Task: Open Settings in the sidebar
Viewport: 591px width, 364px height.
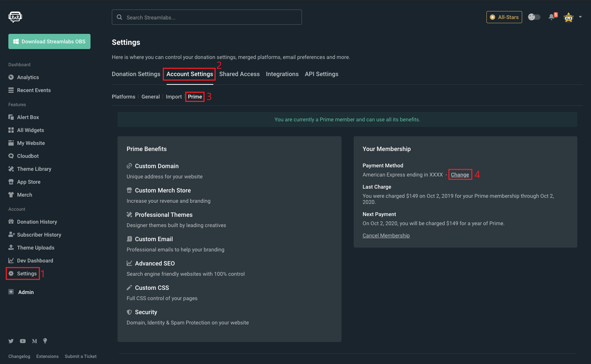Action: pyautogui.click(x=23, y=273)
